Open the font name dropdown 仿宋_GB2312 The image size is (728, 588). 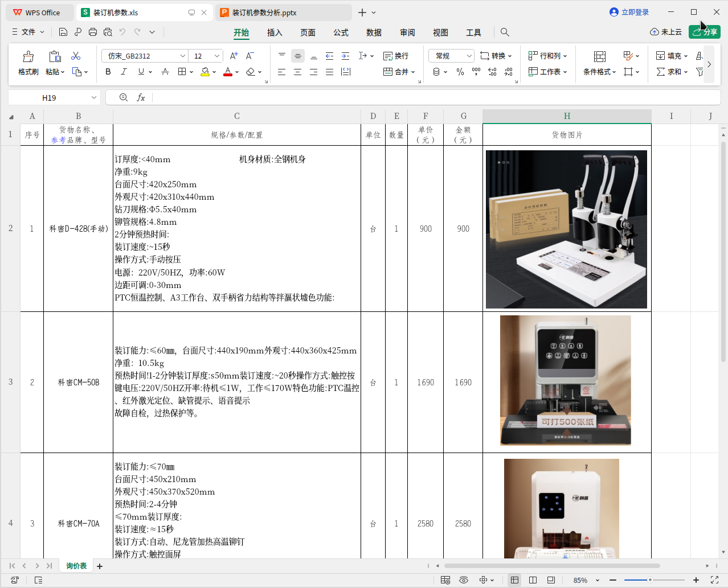point(182,56)
